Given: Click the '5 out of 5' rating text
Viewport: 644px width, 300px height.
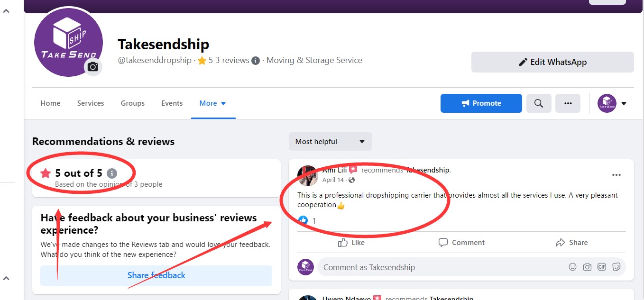Looking at the screenshot, I should [x=79, y=173].
